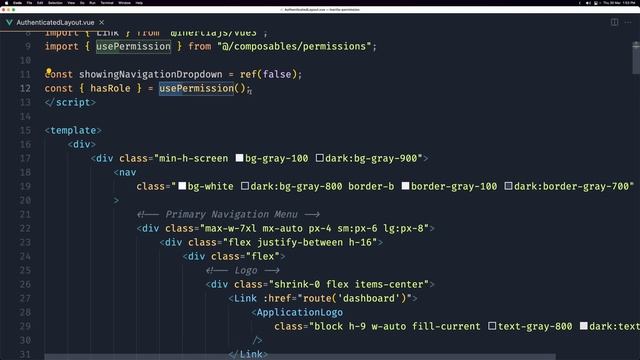640x360 pixels.
Task: Open the File menu
Action: click(29, 3)
